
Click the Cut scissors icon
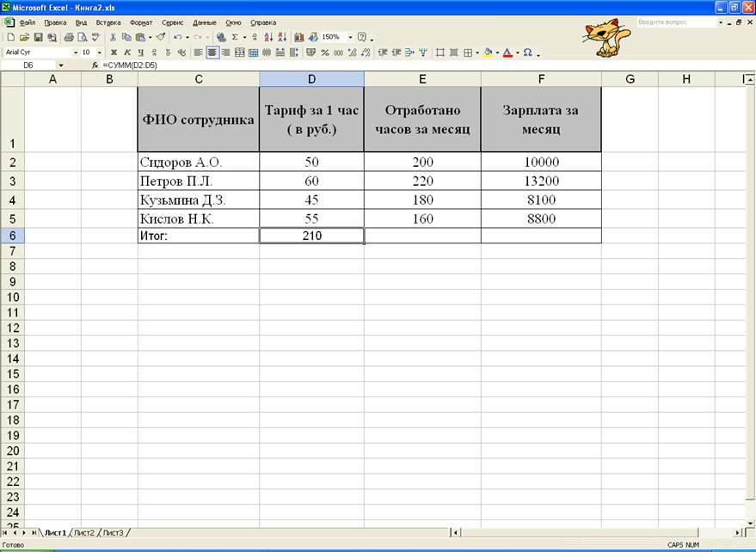click(x=113, y=38)
